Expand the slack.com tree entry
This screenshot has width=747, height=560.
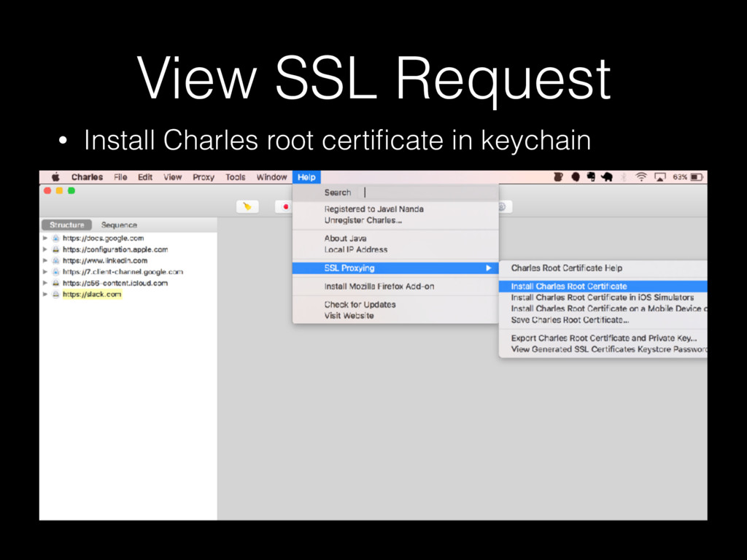45,295
